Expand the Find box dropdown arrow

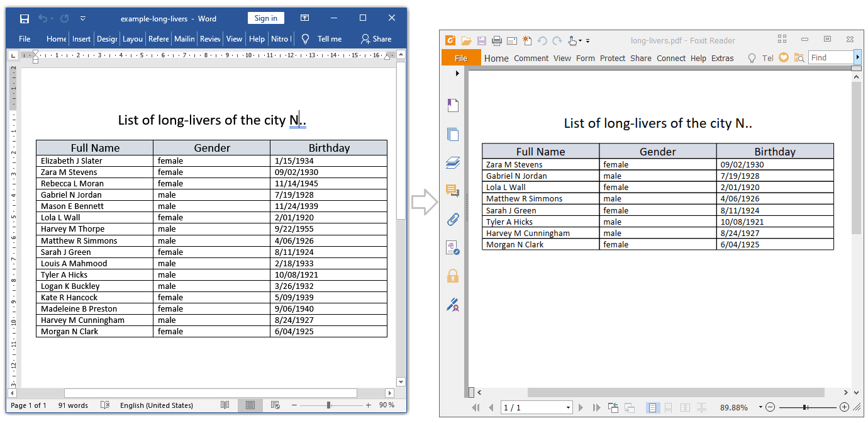coord(858,57)
